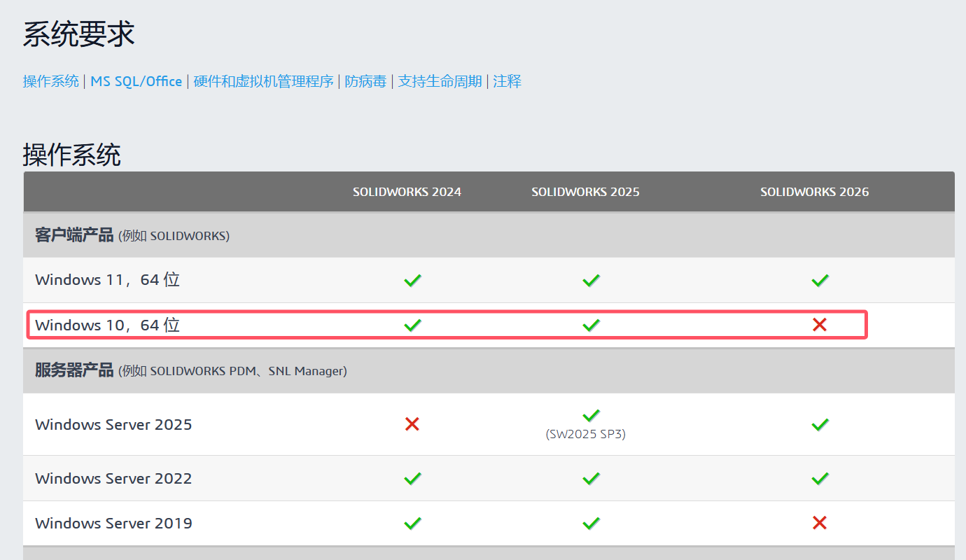This screenshot has height=560, width=966.
Task: Open the 支持生命周期 link
Action: coord(440,82)
